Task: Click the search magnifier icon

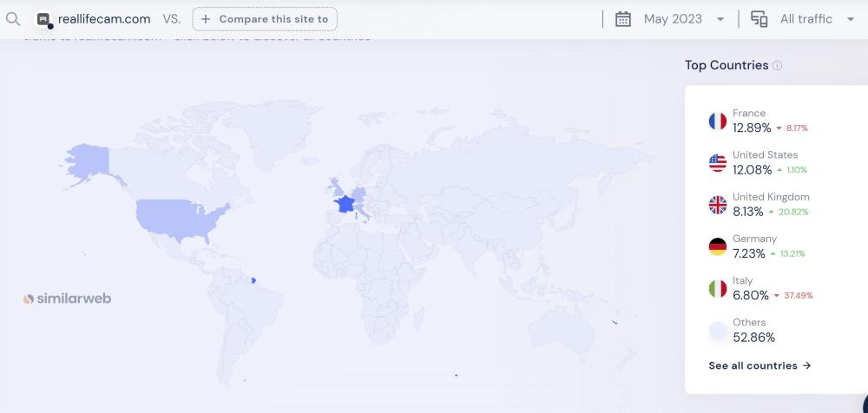Action: coord(12,18)
